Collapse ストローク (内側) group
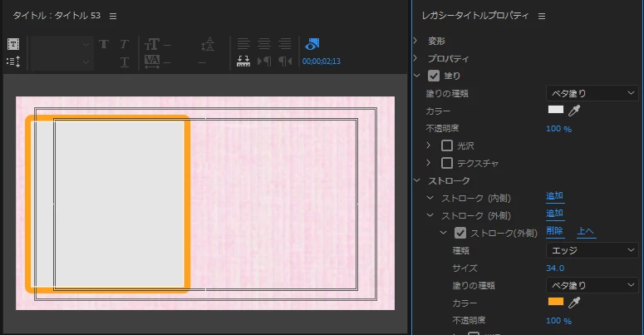 click(x=430, y=198)
